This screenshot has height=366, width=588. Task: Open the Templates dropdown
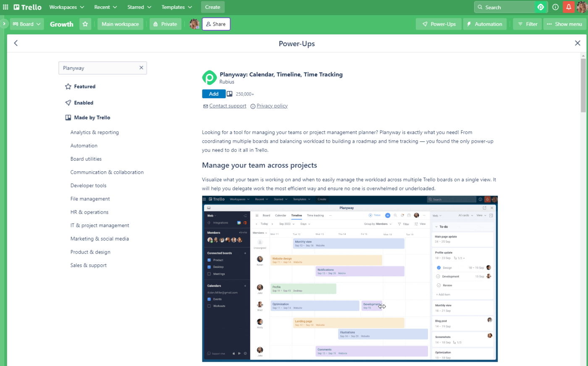click(176, 7)
